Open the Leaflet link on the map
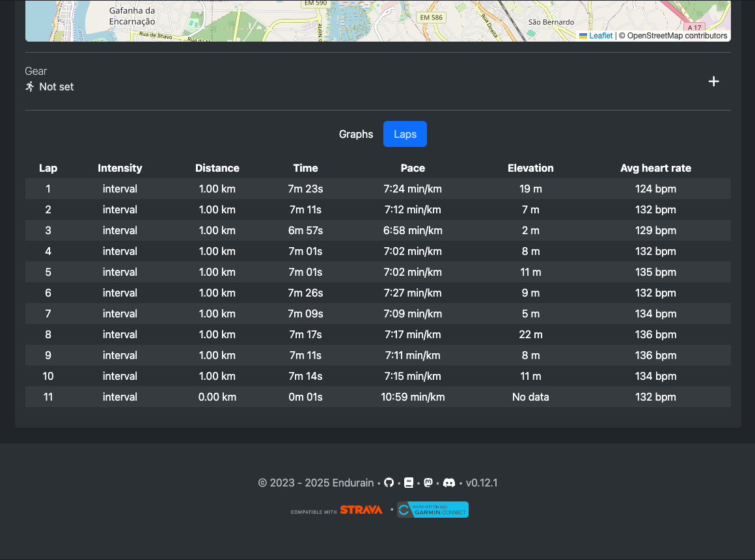The image size is (755, 560). (601, 36)
